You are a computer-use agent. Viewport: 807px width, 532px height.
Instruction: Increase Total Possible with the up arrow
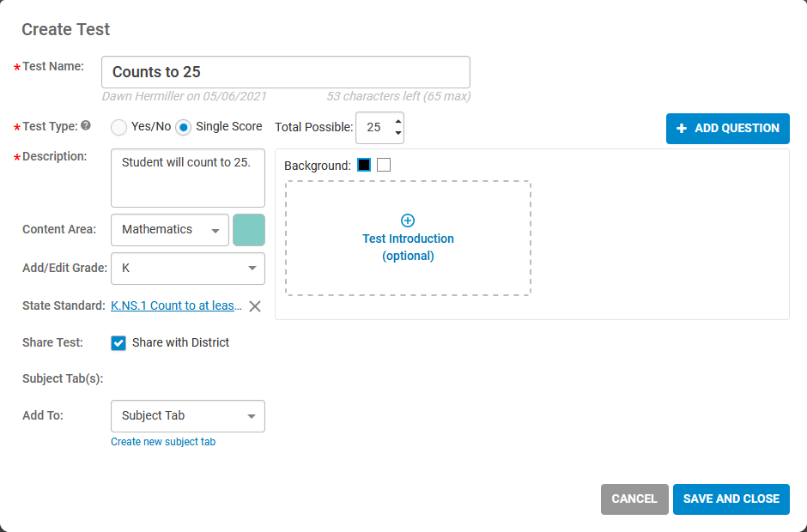(397, 122)
